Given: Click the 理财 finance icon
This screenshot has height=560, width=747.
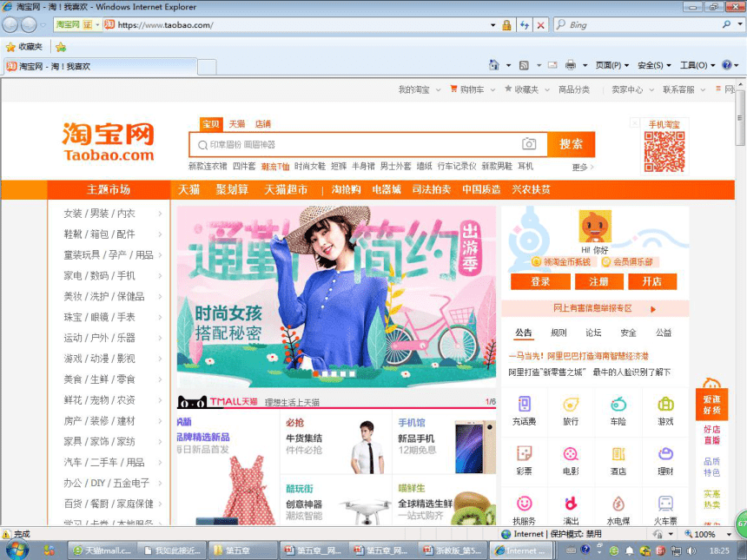Looking at the screenshot, I should (665, 454).
